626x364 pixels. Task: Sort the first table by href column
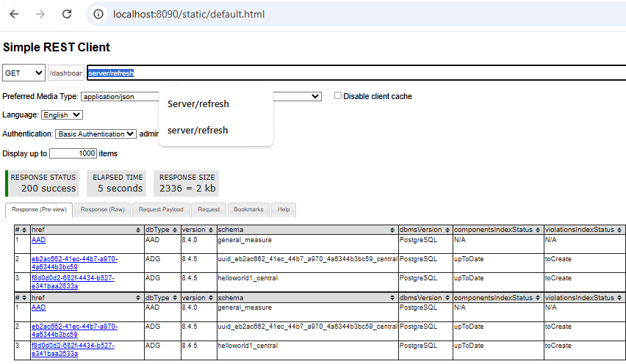coord(138,230)
